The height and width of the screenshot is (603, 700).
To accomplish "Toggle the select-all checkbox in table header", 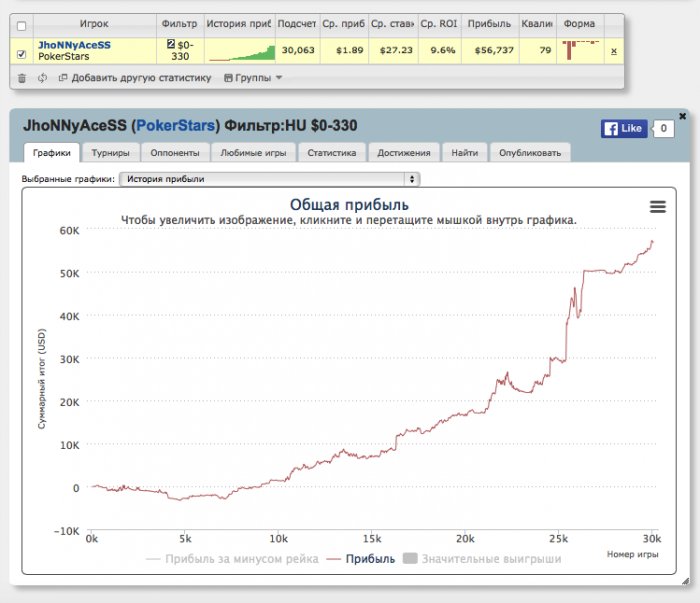I will pyautogui.click(x=21, y=26).
